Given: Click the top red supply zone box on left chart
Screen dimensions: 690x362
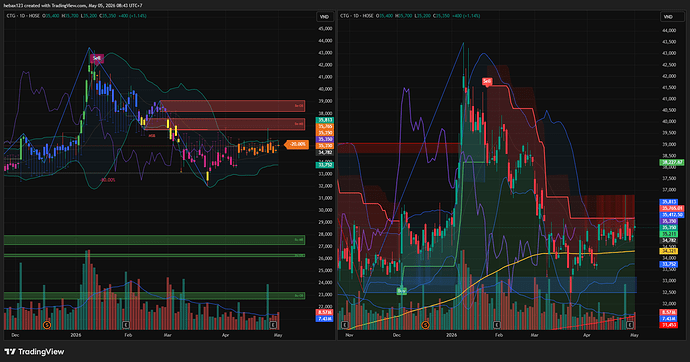Looking at the screenshot, I should pyautogui.click(x=232, y=106).
